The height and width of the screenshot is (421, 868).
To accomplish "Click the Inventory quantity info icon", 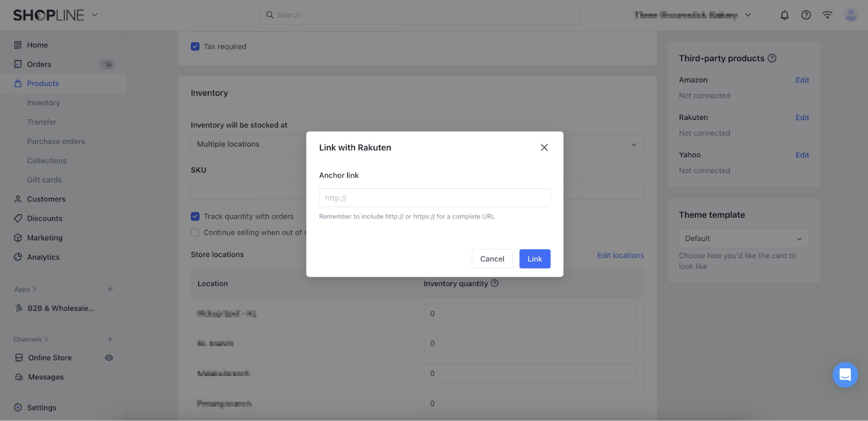I will [x=495, y=283].
